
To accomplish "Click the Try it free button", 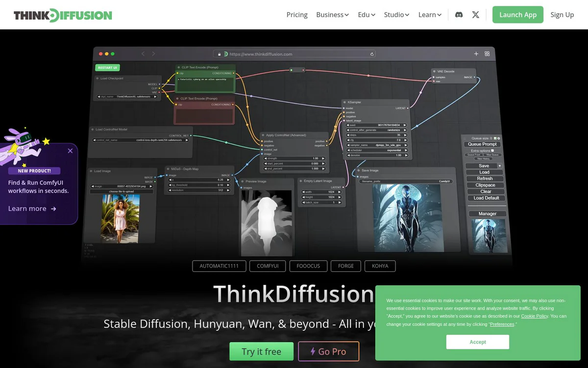I will coord(262,351).
